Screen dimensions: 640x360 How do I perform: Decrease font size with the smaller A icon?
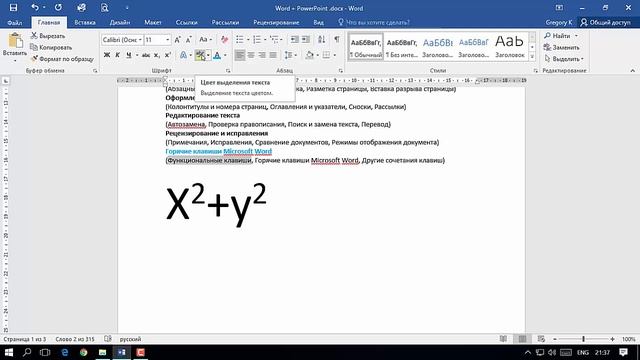pos(188,40)
